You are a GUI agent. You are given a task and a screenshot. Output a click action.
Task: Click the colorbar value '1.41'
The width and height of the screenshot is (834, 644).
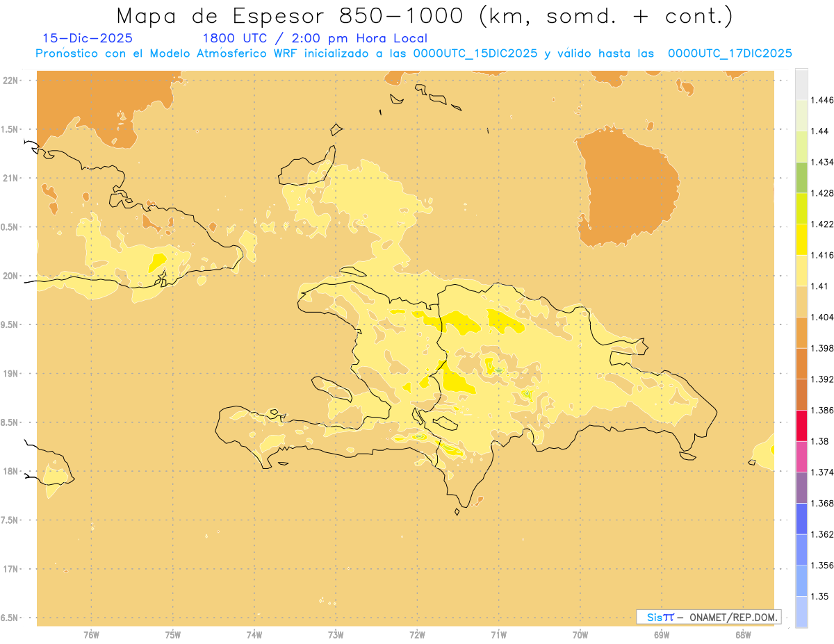click(x=819, y=286)
